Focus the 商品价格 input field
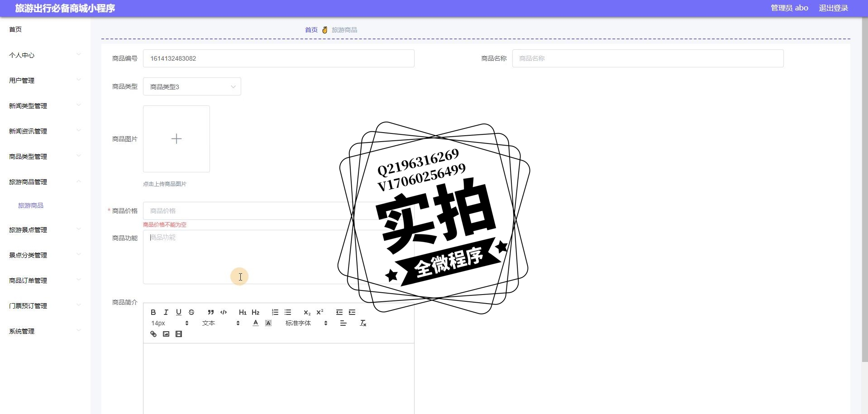 [x=279, y=211]
